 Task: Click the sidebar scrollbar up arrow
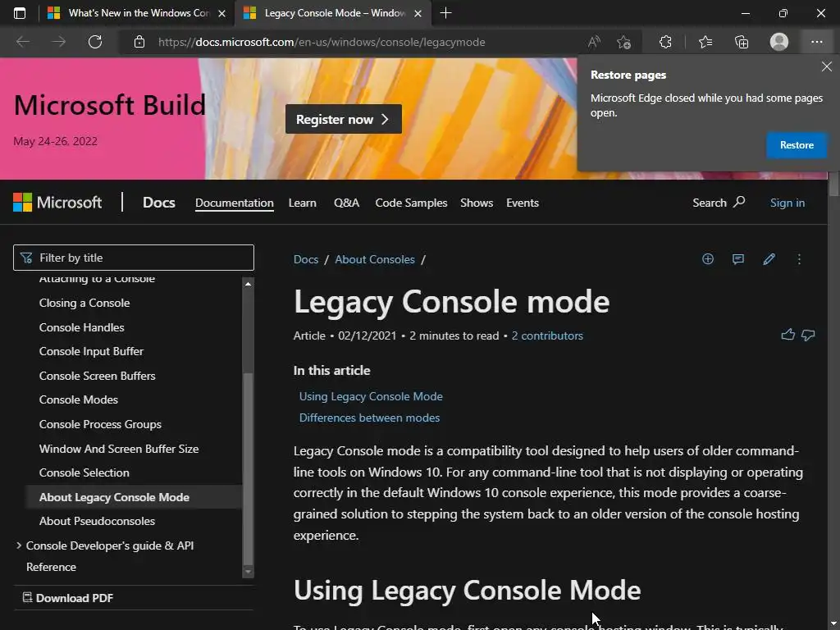(248, 283)
